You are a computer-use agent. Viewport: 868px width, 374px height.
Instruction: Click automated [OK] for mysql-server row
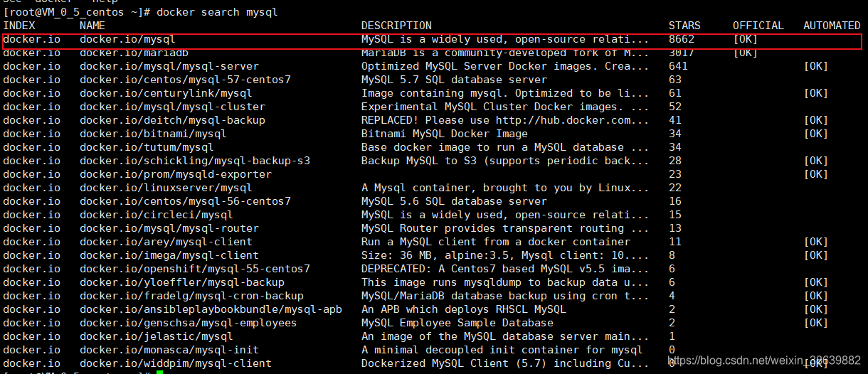816,66
